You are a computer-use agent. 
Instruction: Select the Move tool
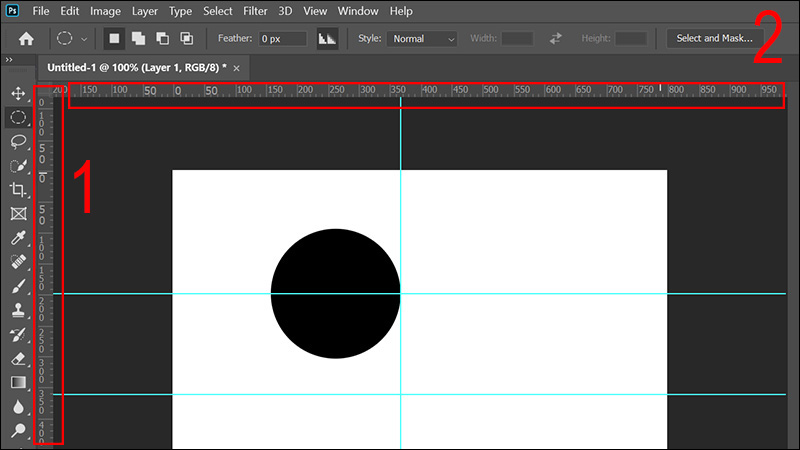(17, 93)
